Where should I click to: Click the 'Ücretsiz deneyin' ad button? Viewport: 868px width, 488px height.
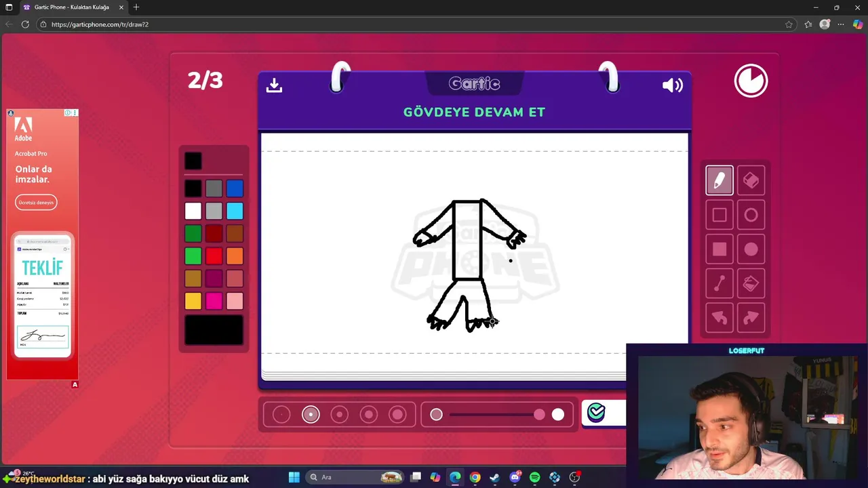[36, 202]
